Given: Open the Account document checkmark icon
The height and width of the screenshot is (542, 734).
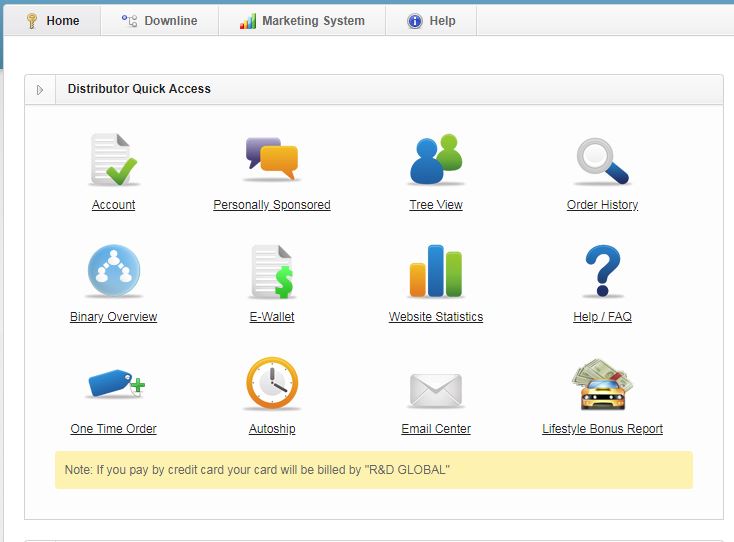Looking at the screenshot, I should tap(114, 160).
